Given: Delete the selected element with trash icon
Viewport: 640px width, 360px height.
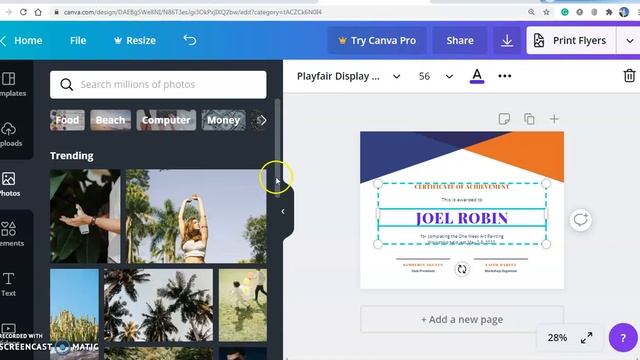Looking at the screenshot, I should [629, 76].
